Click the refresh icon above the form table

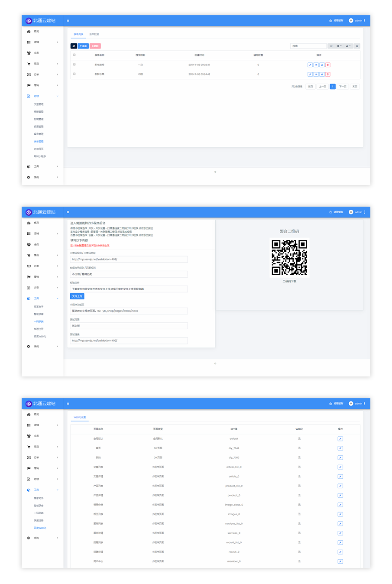click(x=74, y=46)
